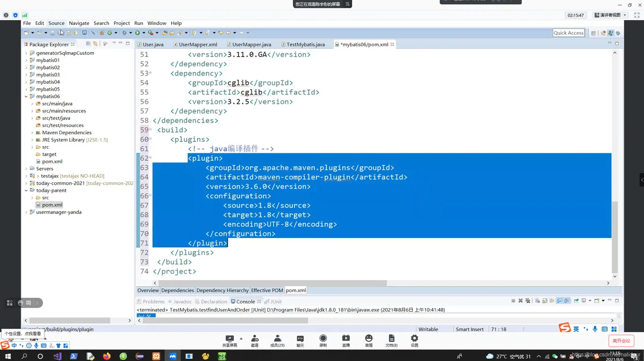
Task: Open the Window menu
Action: pyautogui.click(x=157, y=23)
